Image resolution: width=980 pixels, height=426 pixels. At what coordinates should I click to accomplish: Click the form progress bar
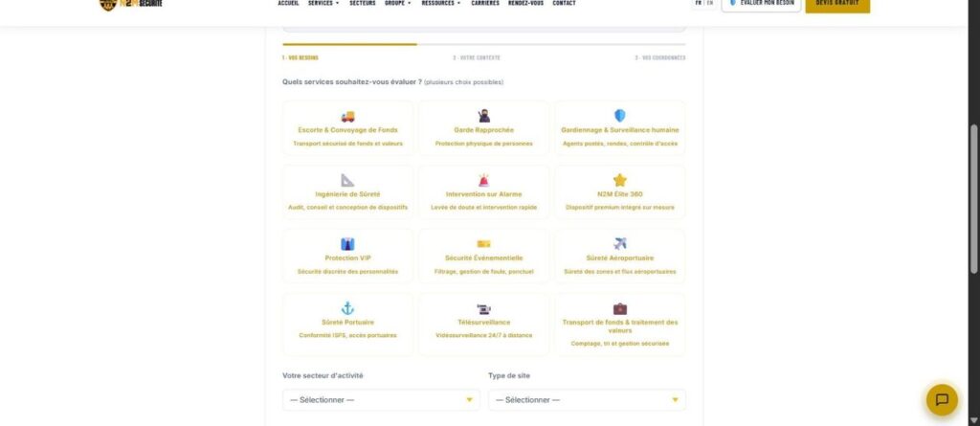(483, 44)
